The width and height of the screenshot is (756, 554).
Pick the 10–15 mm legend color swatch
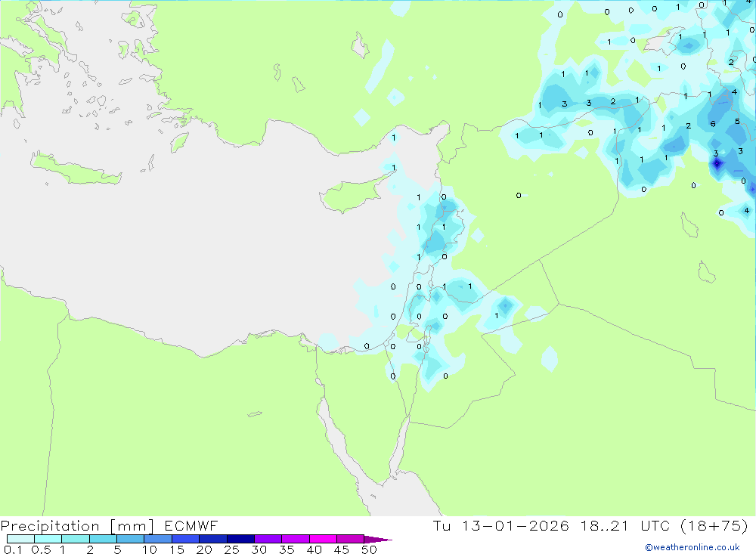(x=158, y=539)
